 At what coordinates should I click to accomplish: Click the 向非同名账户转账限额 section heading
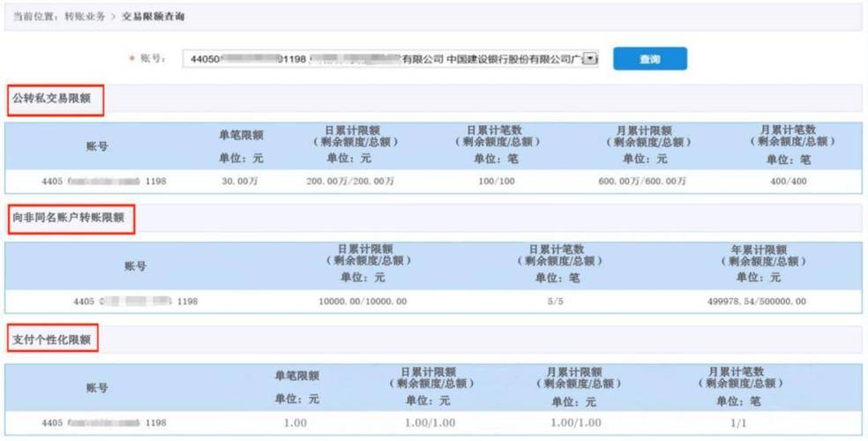click(x=68, y=218)
